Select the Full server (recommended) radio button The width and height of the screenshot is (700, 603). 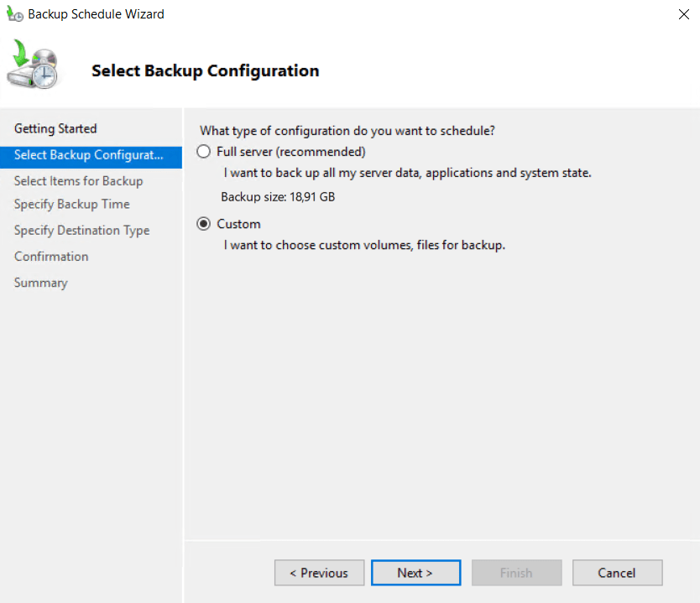pos(203,152)
